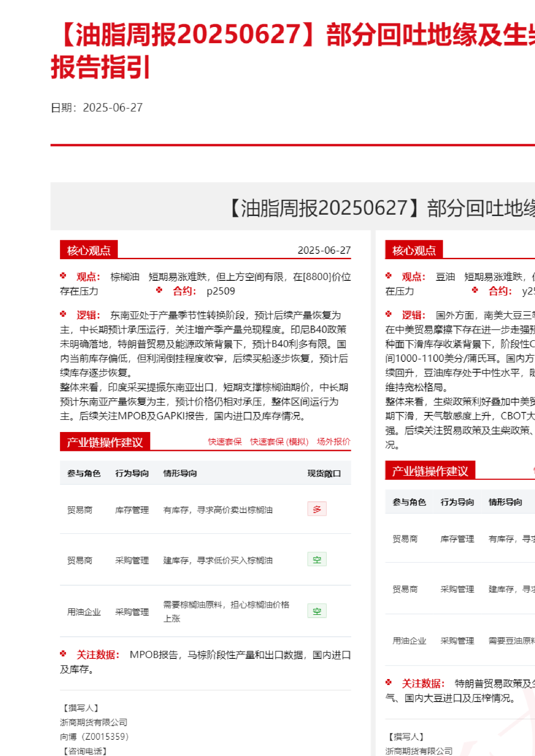The width and height of the screenshot is (535, 756).
Task: Click the red diamond bullet beside 观点 棕榈油
Action: coord(63,276)
